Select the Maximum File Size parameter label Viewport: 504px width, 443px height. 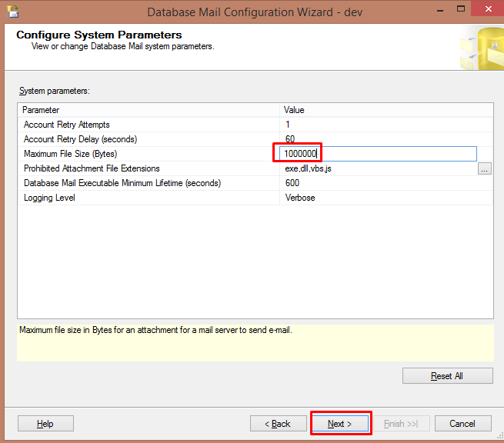(x=70, y=154)
